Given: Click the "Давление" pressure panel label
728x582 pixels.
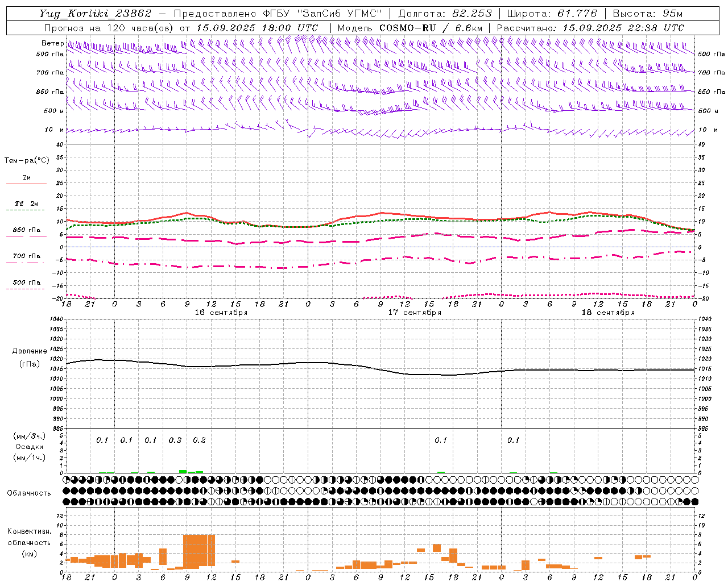Looking at the screenshot, I should [x=30, y=351].
